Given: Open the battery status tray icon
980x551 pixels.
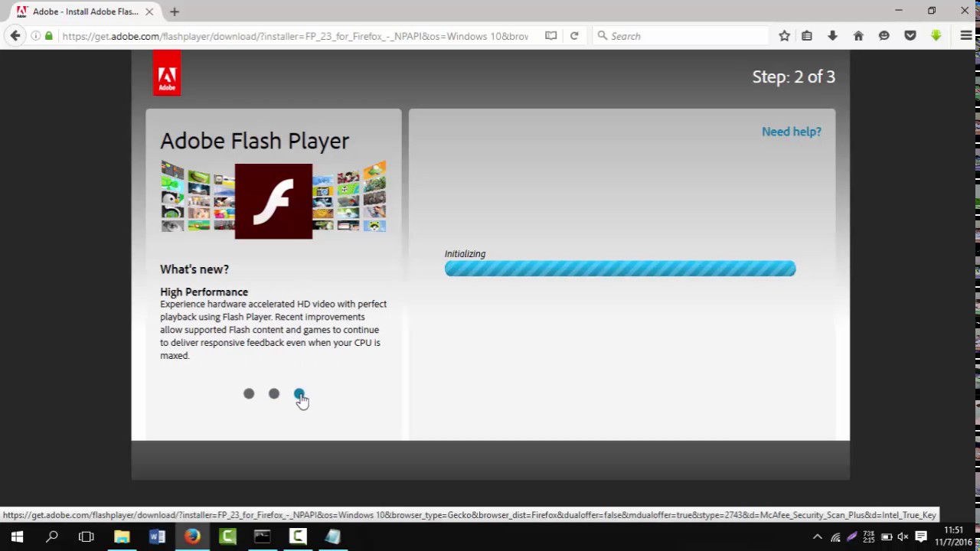Looking at the screenshot, I should coord(887,536).
